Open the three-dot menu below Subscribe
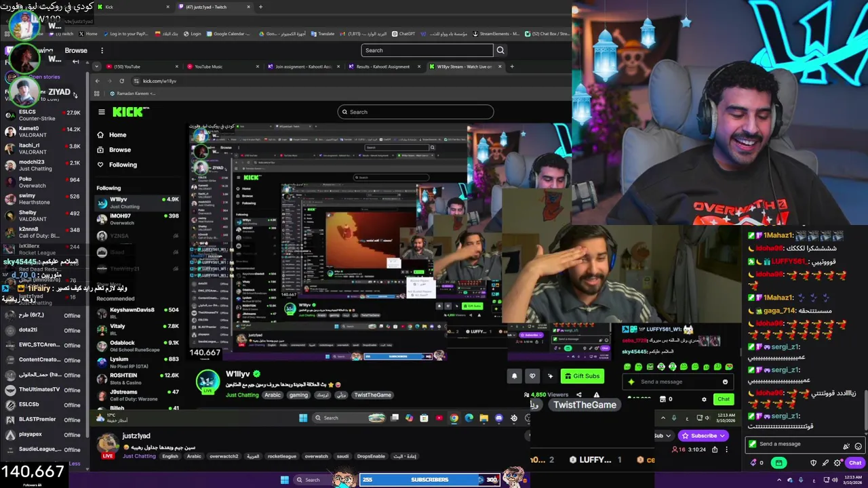 pyautogui.click(x=726, y=449)
